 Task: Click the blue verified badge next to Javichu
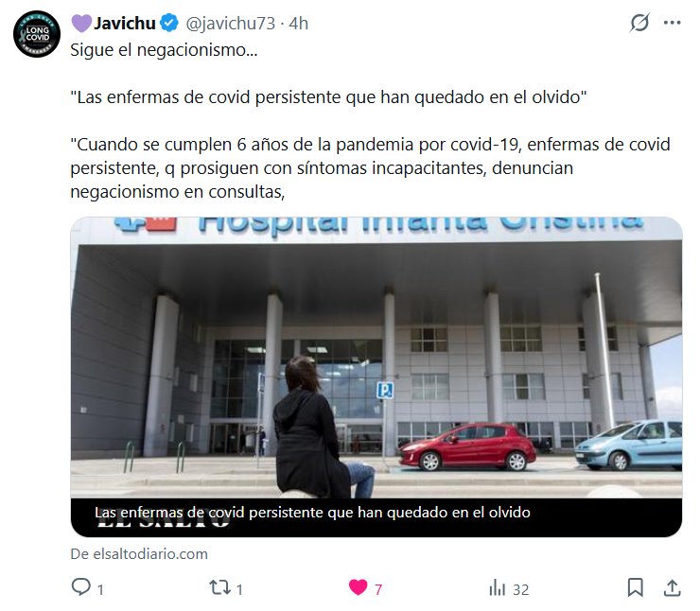click(x=169, y=24)
